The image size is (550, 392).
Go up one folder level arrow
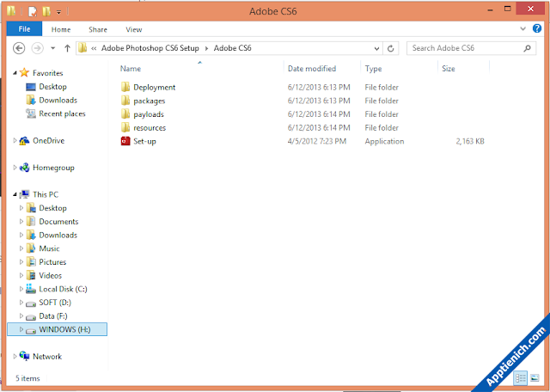point(67,48)
